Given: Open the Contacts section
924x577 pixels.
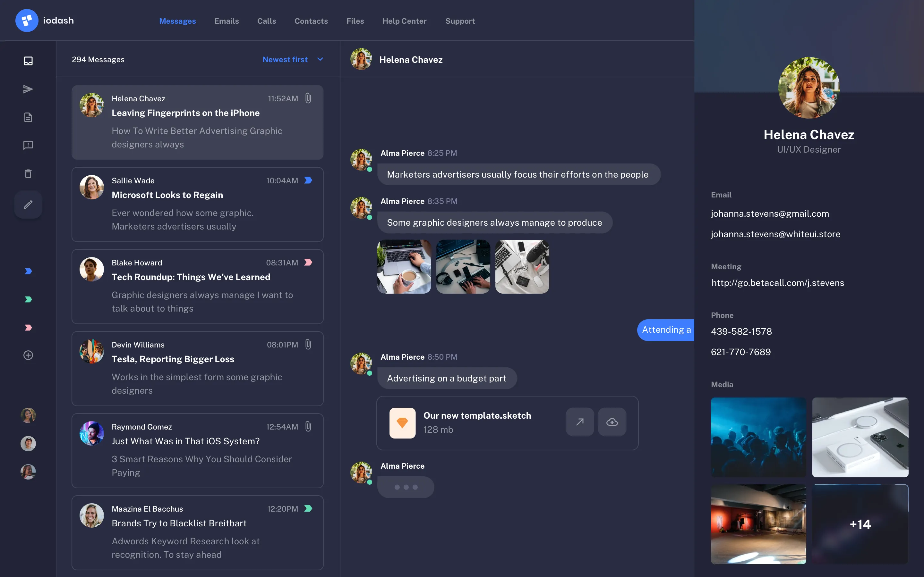Looking at the screenshot, I should 311,21.
